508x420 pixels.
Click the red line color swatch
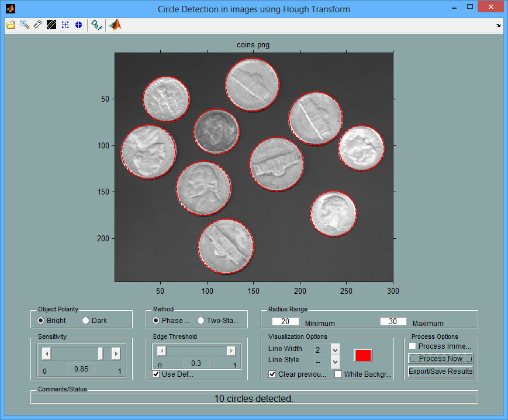pos(363,355)
